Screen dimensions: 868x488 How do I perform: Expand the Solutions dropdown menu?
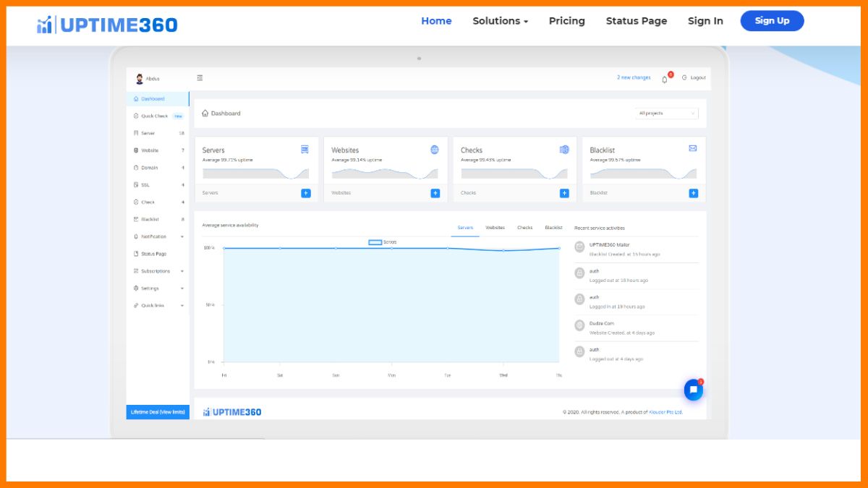pos(500,21)
